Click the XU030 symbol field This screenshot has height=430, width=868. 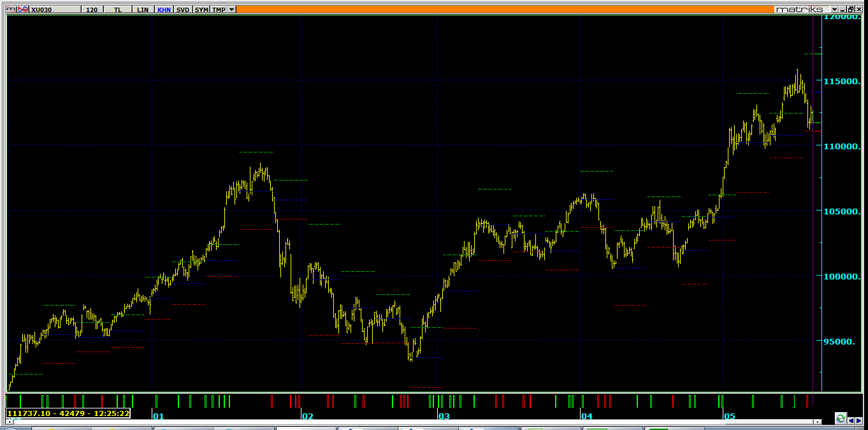click(56, 10)
